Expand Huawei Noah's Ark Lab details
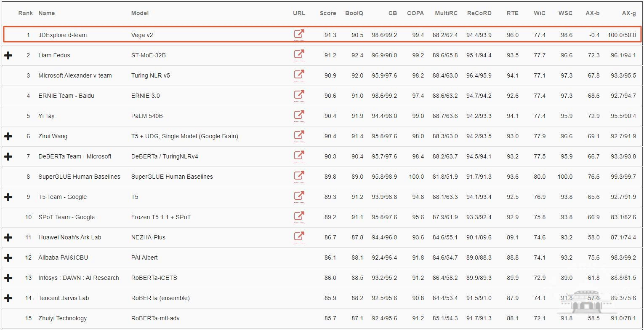 coord(8,237)
